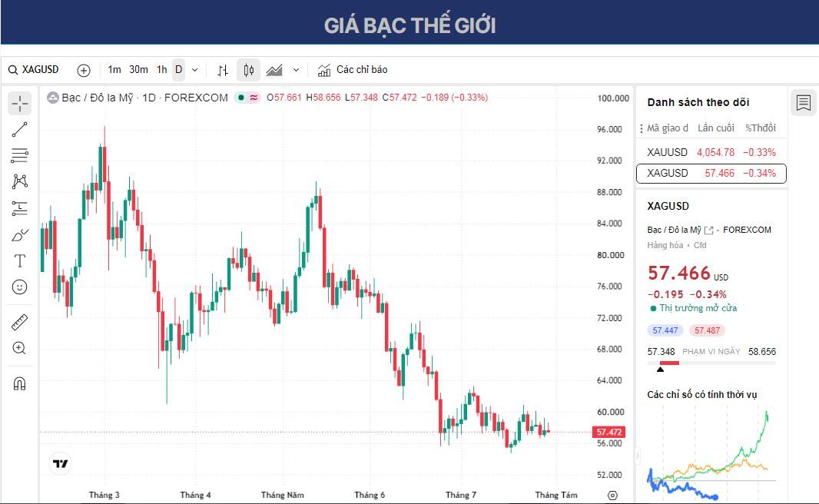This screenshot has height=504, width=819.
Task: Switch to 30m timeframe
Action: point(138,69)
